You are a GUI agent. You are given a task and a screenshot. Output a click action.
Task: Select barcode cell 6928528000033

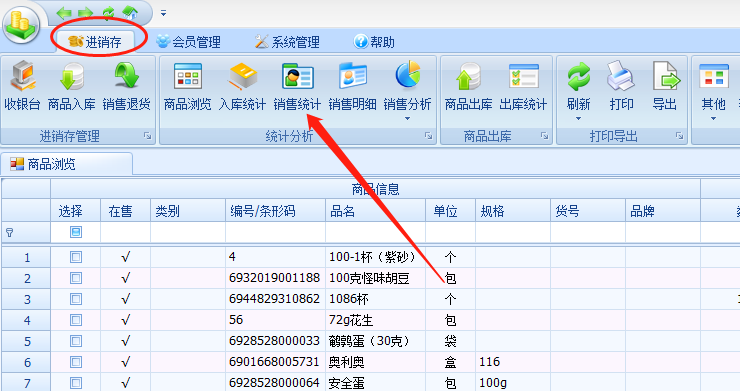(x=276, y=341)
